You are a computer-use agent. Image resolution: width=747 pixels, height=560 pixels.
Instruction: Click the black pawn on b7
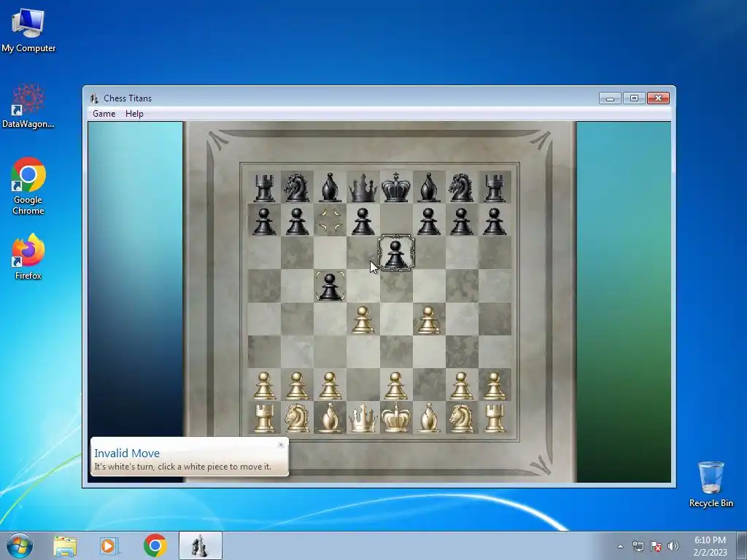pyautogui.click(x=297, y=221)
